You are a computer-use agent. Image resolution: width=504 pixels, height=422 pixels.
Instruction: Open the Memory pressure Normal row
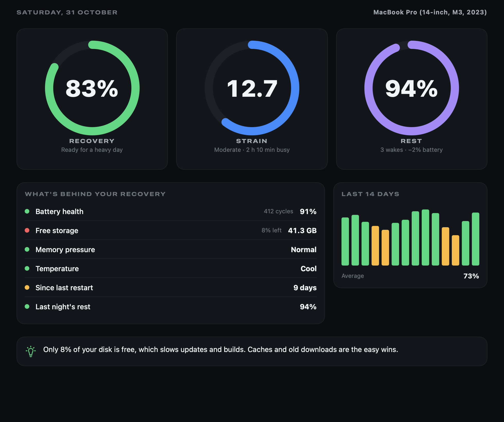pyautogui.click(x=171, y=249)
